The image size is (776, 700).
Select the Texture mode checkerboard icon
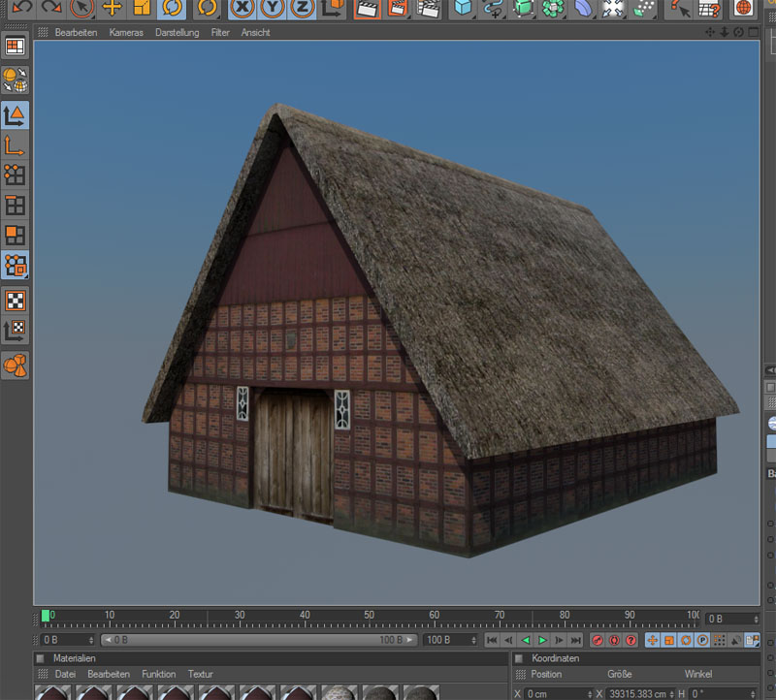pyautogui.click(x=15, y=301)
